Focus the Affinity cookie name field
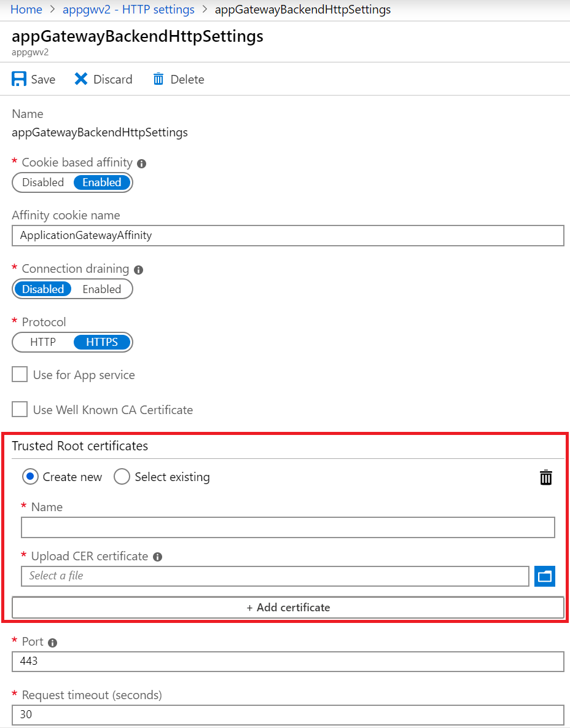 288,235
